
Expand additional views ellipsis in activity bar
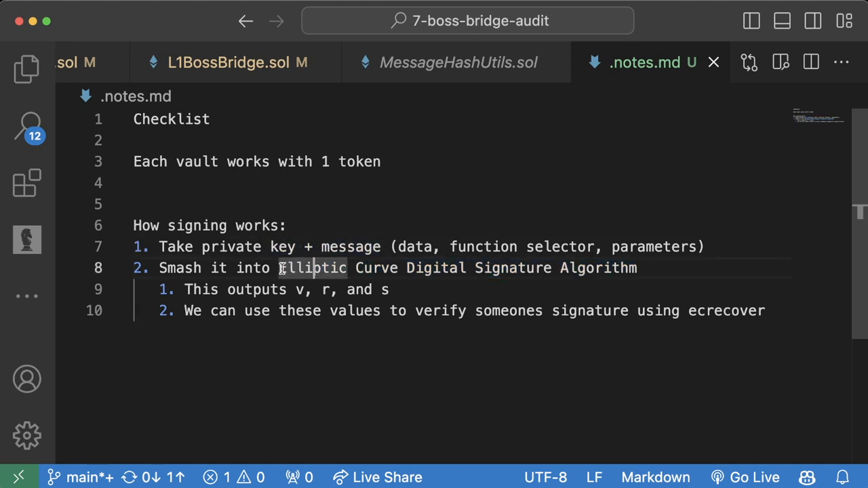[27, 296]
